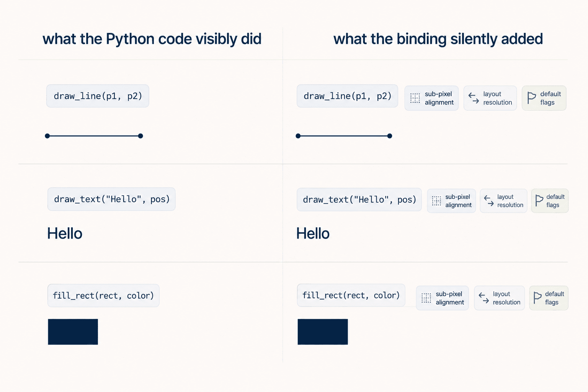This screenshot has height=392, width=588.
Task: Select the right draw_line(p1, p2) code chip
Action: (347, 96)
